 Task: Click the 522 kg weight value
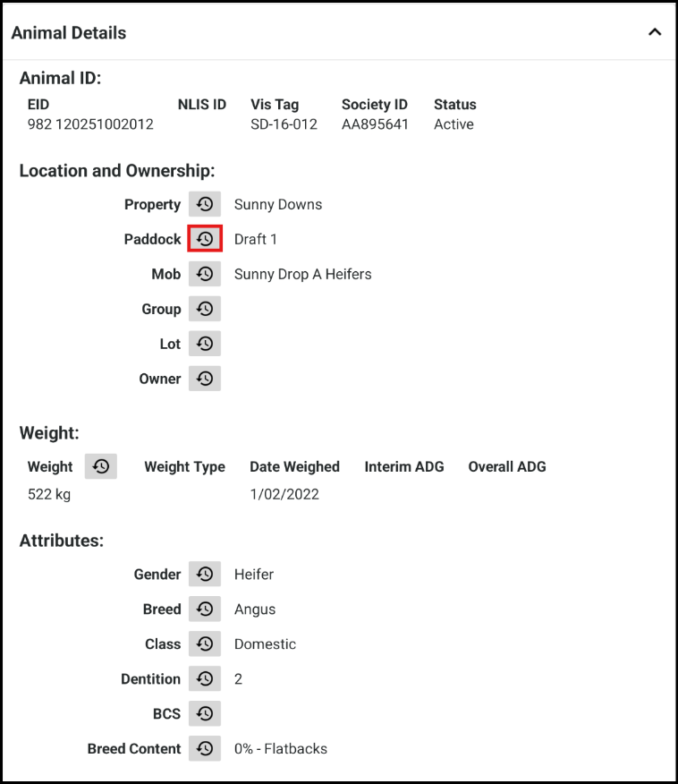coord(49,494)
